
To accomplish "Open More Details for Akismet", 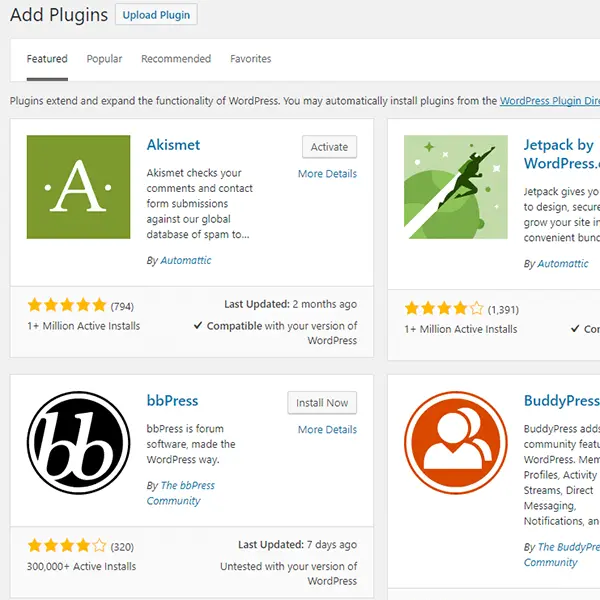I will [x=327, y=174].
